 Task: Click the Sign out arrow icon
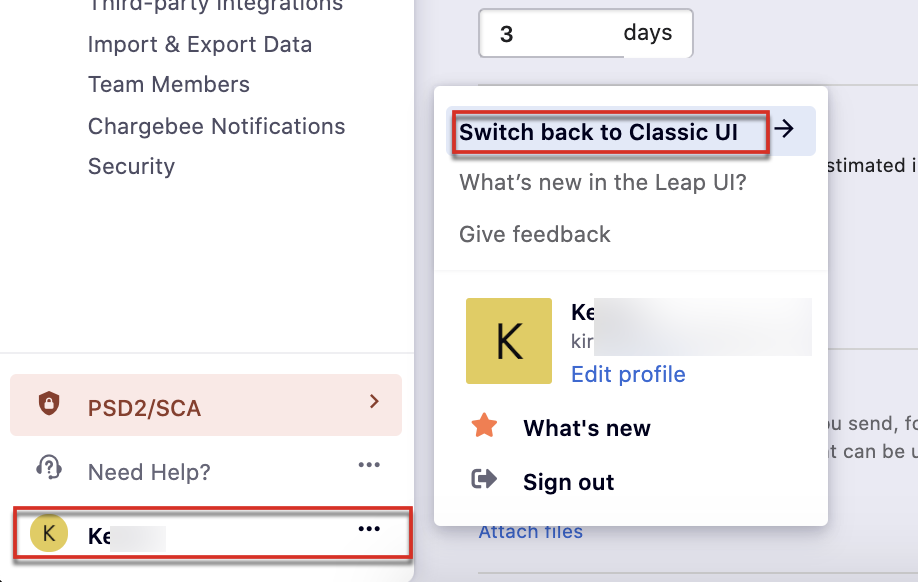[484, 481]
